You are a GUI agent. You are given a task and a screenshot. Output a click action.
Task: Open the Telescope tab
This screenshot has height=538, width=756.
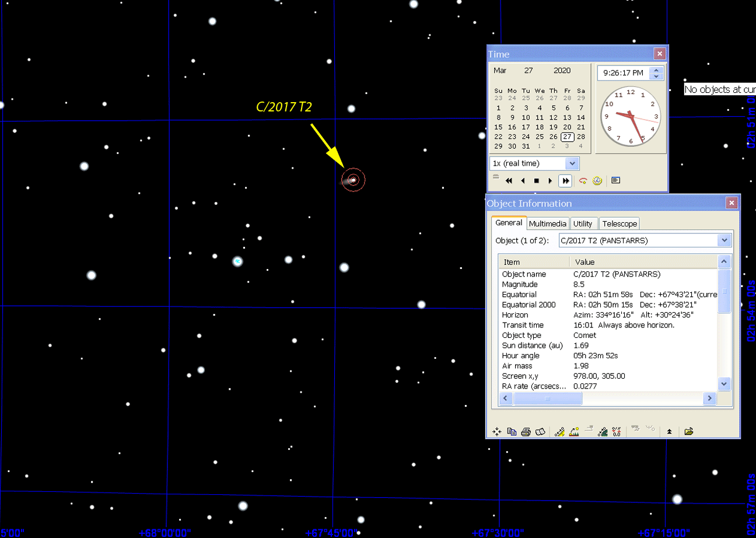click(619, 223)
